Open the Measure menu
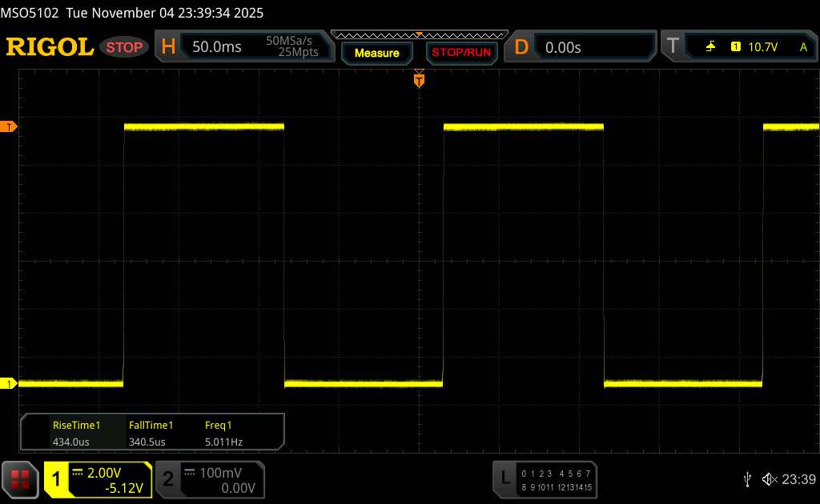The height and width of the screenshot is (504, 820). click(x=376, y=53)
